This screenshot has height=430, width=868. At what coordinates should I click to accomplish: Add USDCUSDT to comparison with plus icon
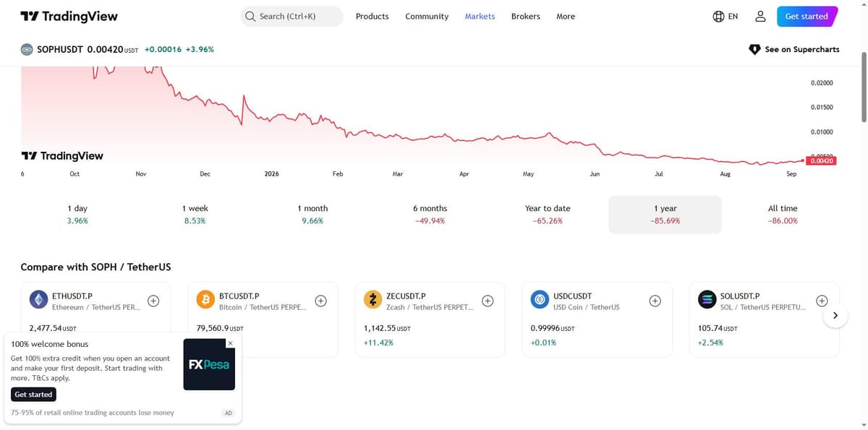655,301
